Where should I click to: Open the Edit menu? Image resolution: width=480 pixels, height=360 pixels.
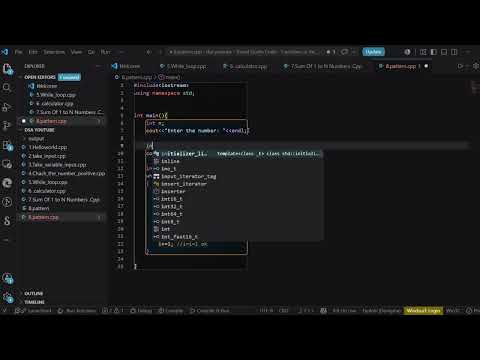33,52
